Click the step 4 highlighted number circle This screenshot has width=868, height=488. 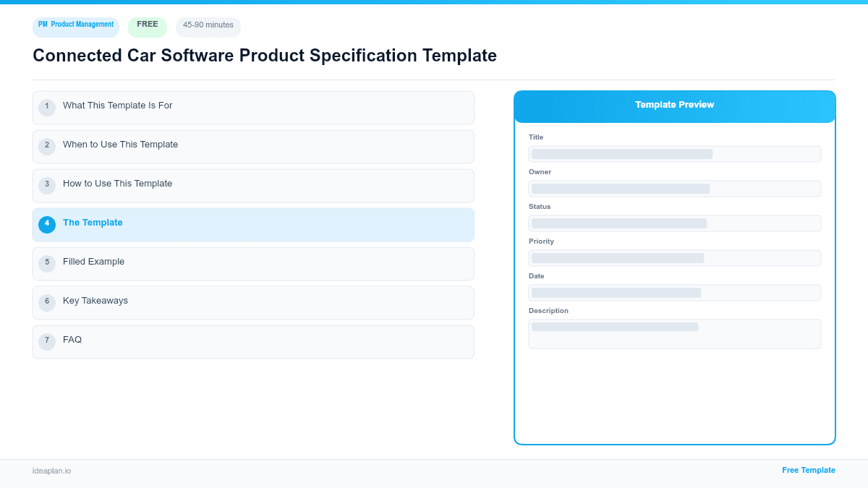[47, 224]
